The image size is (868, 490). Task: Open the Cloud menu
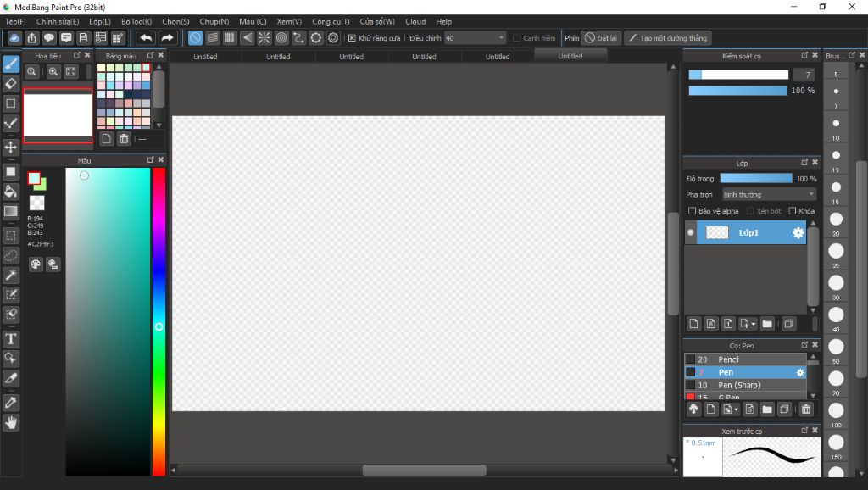[415, 21]
